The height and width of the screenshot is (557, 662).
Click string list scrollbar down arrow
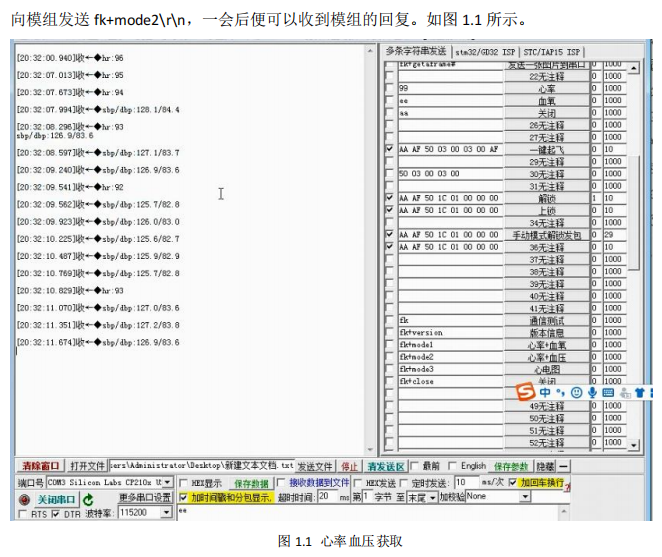tap(633, 445)
